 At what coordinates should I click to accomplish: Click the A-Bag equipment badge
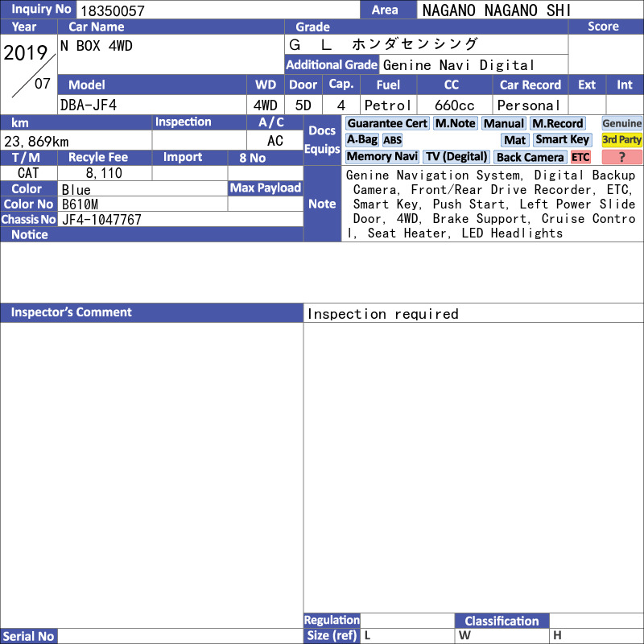361,140
